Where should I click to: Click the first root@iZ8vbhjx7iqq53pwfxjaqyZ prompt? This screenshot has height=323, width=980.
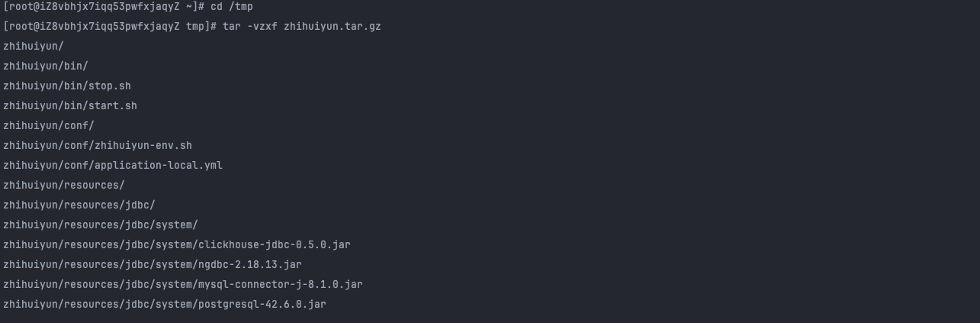click(104, 7)
